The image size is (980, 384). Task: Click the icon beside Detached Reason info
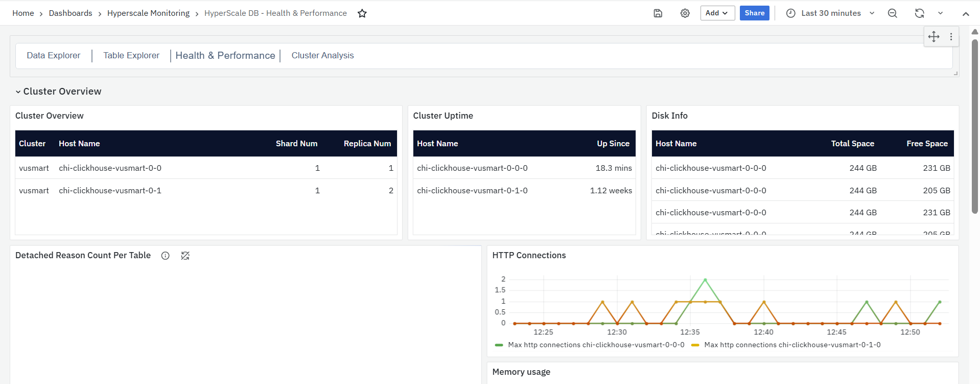pos(185,256)
